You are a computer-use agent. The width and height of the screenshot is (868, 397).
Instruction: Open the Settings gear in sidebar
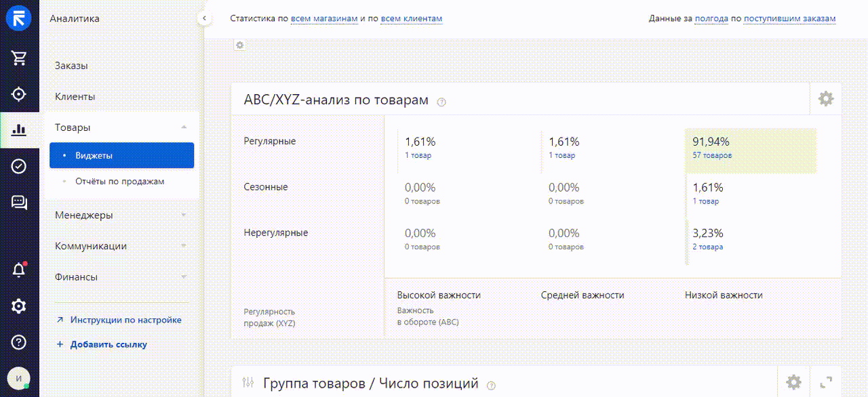tap(19, 306)
